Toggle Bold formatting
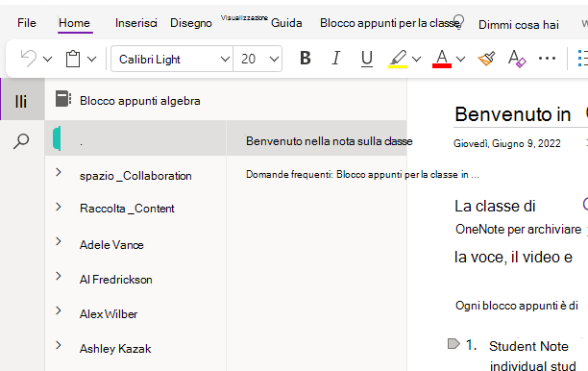The width and height of the screenshot is (588, 371). (x=306, y=58)
